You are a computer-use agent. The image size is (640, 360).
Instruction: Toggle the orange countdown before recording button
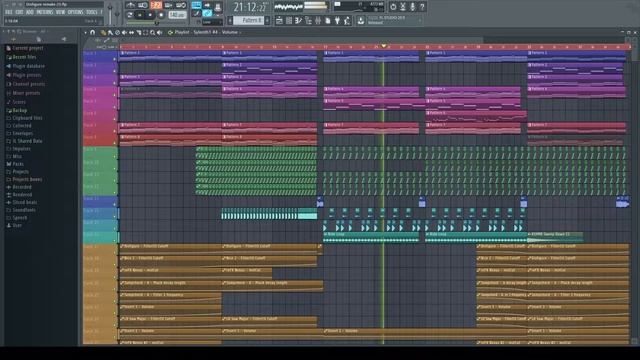pos(156,5)
